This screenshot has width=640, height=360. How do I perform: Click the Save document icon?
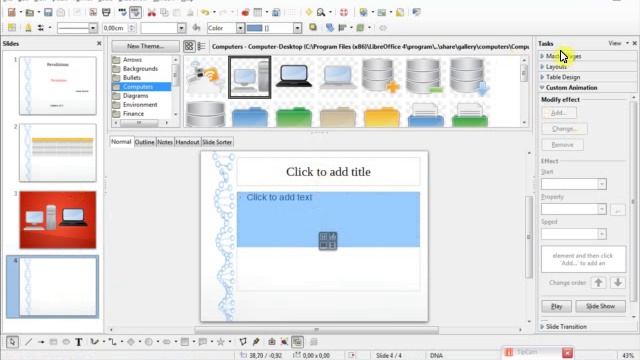tap(48, 12)
